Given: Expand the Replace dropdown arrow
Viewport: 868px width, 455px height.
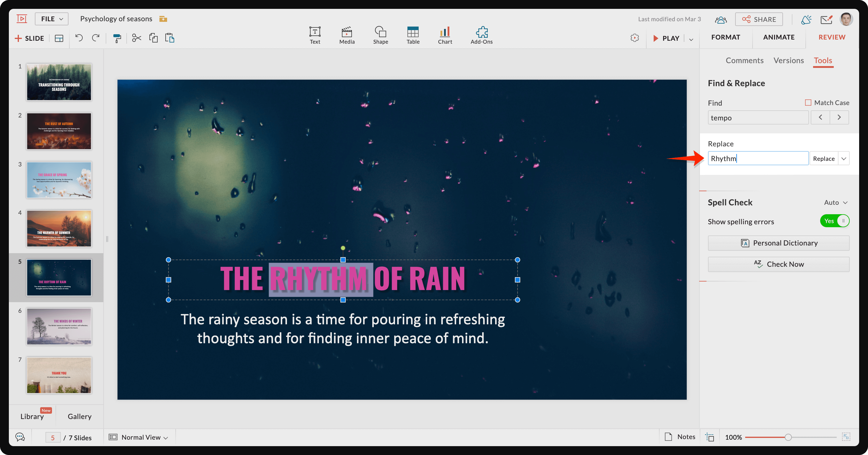Looking at the screenshot, I should pyautogui.click(x=844, y=158).
